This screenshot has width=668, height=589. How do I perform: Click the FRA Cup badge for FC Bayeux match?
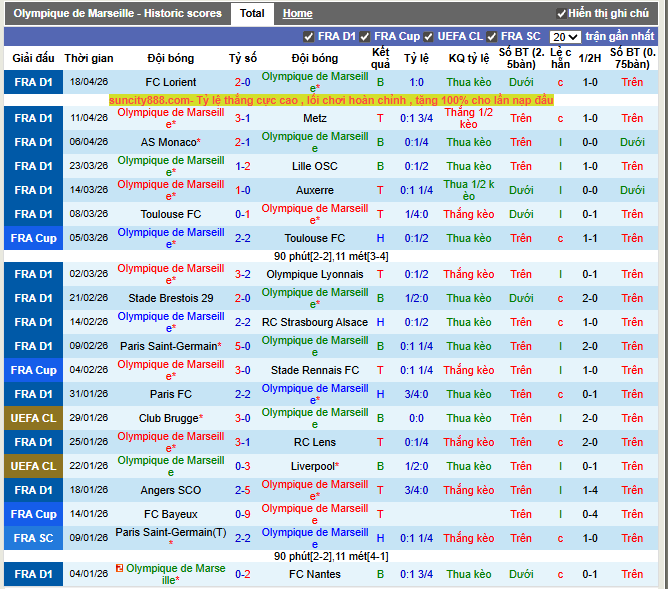click(33, 514)
